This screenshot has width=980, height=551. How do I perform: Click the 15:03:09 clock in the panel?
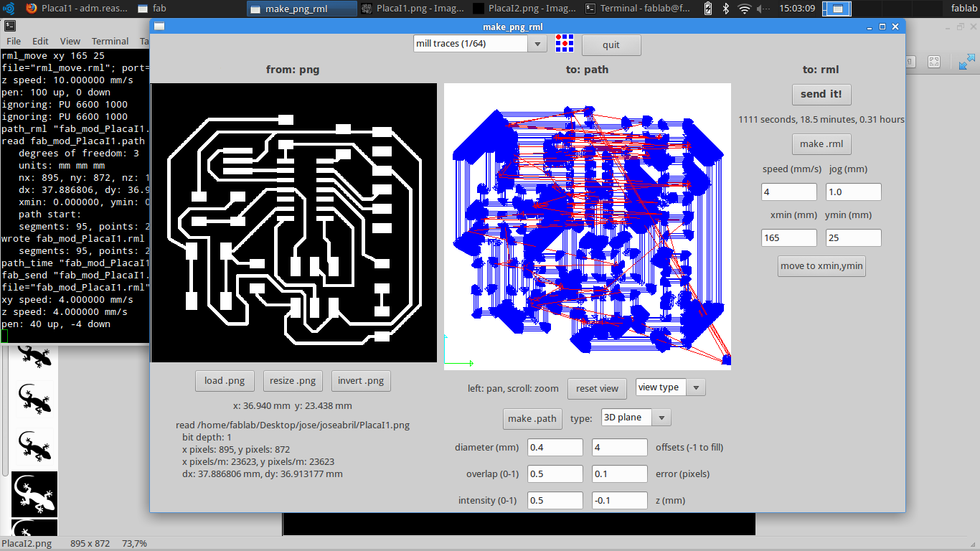click(x=798, y=9)
